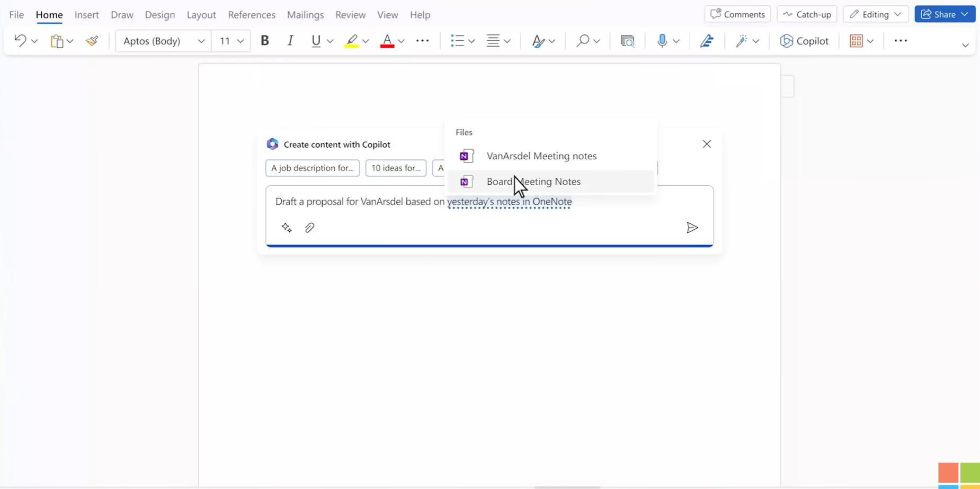Viewport: 980px width, 489px height.
Task: Click the Paste clipboard icon
Action: coord(57,41)
